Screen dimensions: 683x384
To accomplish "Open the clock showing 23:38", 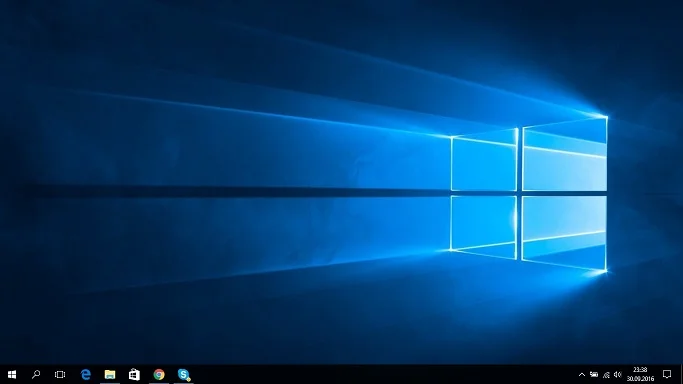I will (x=640, y=374).
